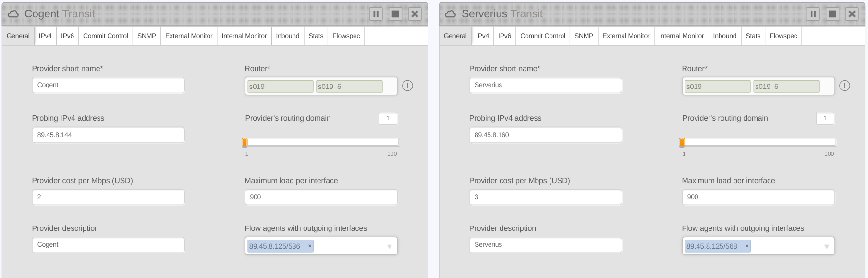Remove the 89.45.8.125/568 flow agent tag
The image size is (868, 278).
(x=747, y=246)
